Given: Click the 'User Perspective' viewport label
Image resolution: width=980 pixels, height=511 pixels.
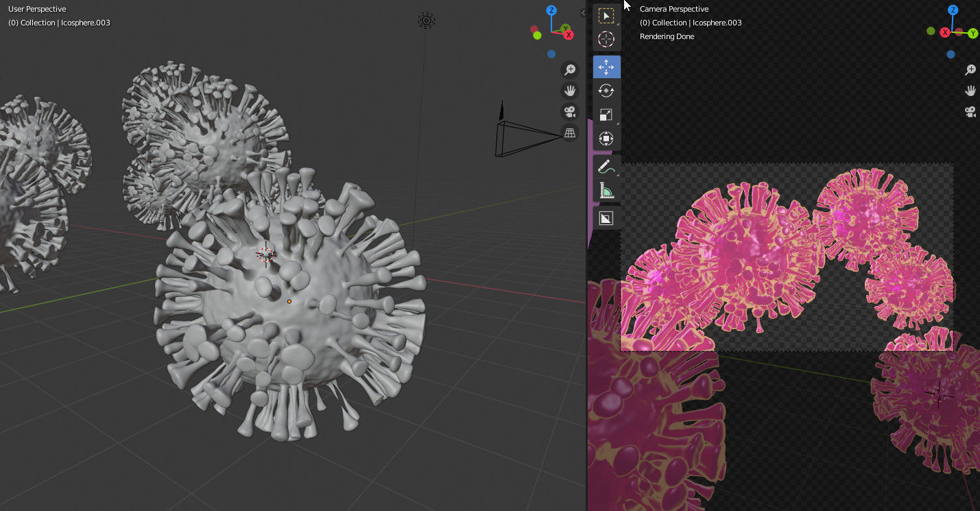Looking at the screenshot, I should 37,9.
